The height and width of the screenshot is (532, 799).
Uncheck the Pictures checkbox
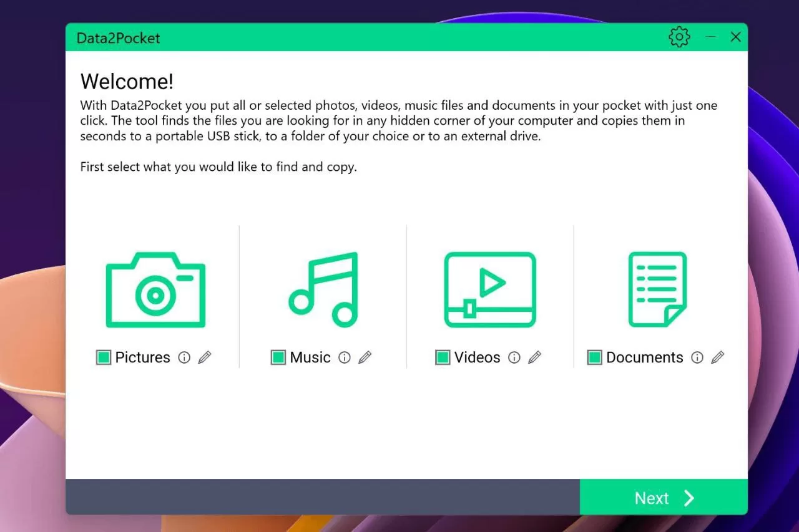pos(104,357)
